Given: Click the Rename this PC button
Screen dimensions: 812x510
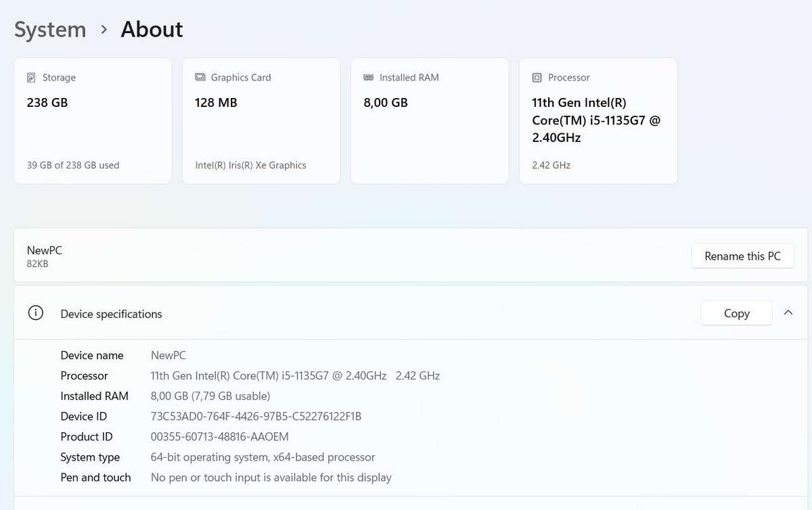Looking at the screenshot, I should [742, 256].
